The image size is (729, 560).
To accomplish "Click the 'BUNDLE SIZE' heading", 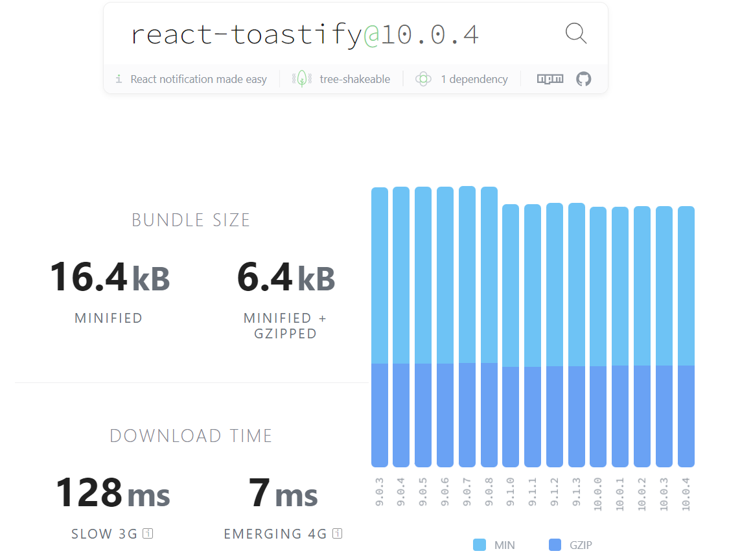I will [x=191, y=220].
